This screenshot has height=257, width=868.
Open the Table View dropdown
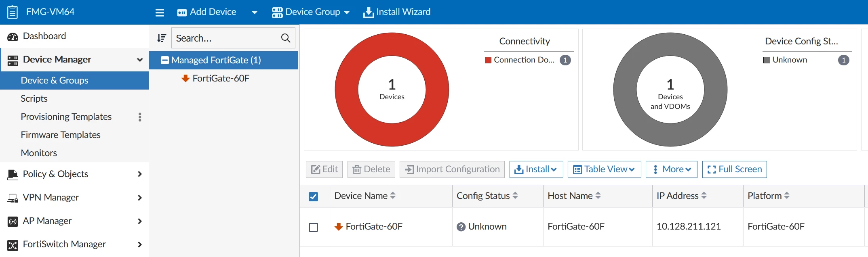point(604,169)
